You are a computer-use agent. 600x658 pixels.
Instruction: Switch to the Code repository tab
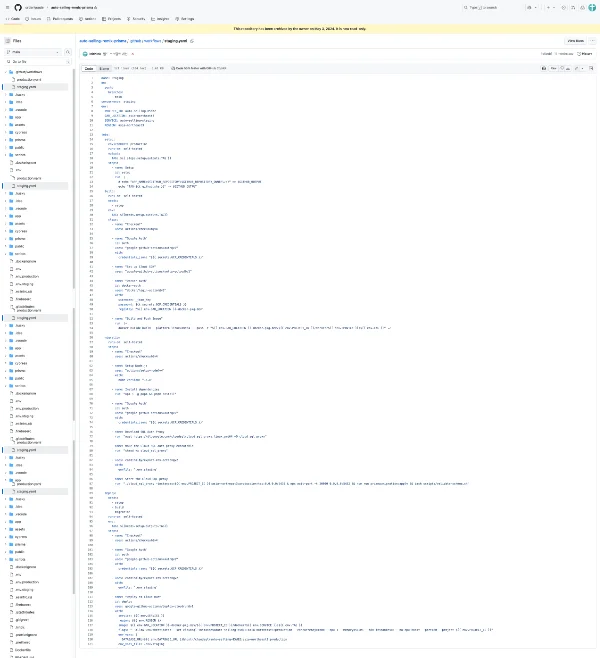tap(13, 19)
